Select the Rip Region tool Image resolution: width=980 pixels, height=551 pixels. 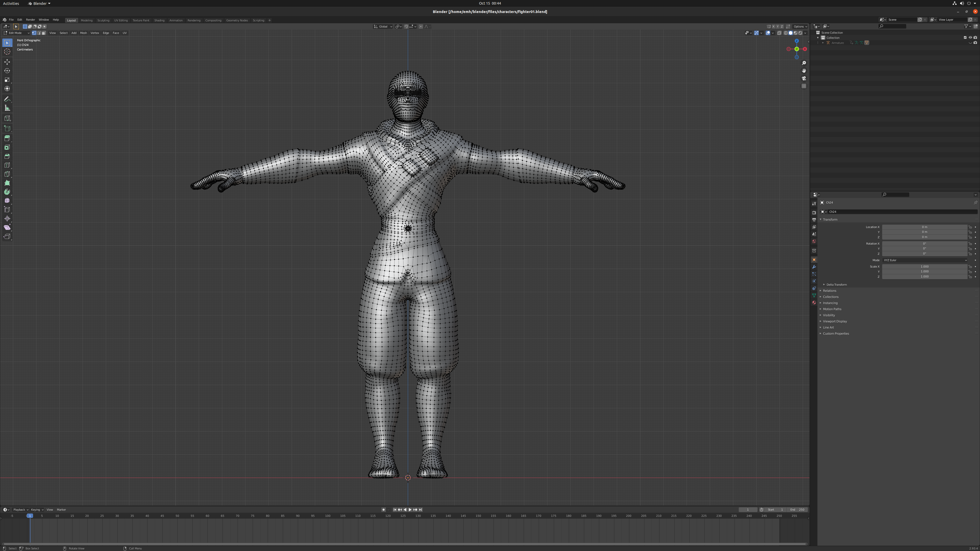(7, 236)
